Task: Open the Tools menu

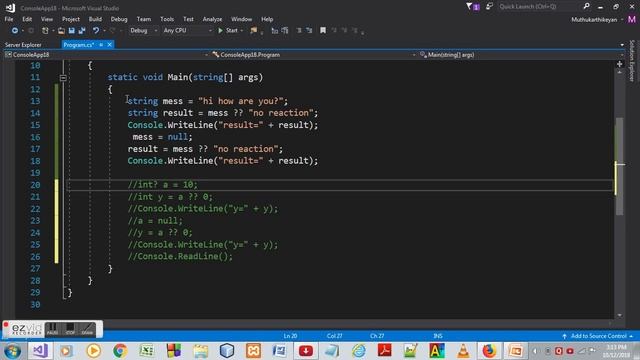Action: pos(167,19)
